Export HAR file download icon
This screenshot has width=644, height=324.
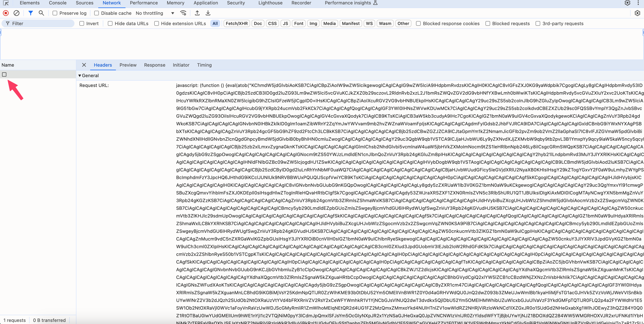point(208,13)
